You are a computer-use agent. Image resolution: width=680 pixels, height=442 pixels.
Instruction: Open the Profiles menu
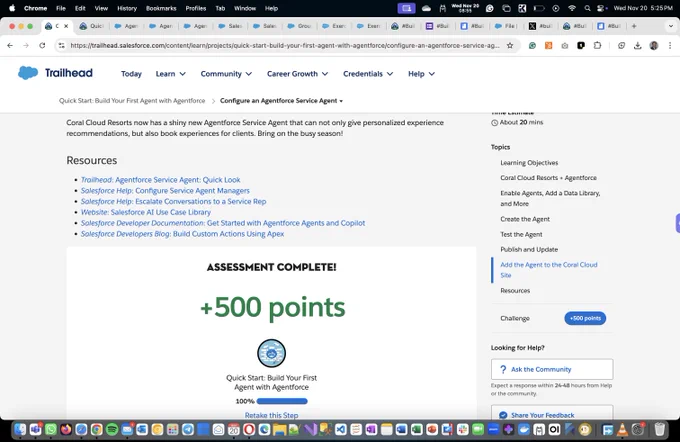tap(196, 8)
